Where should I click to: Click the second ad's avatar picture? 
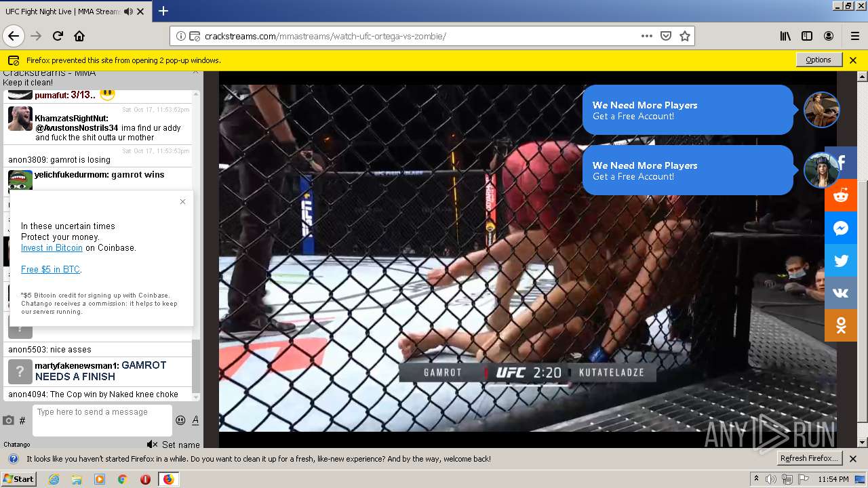822,170
